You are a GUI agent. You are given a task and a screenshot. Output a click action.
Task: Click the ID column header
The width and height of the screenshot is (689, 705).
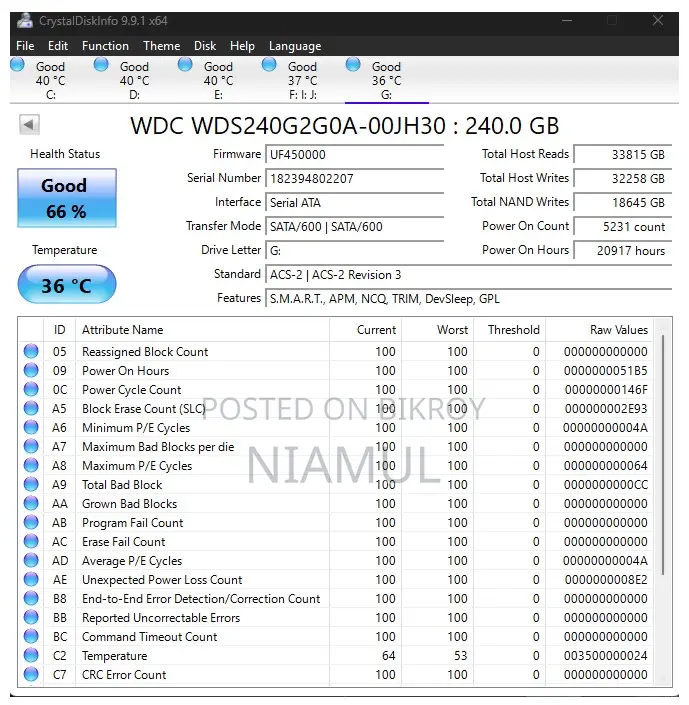[59, 330]
